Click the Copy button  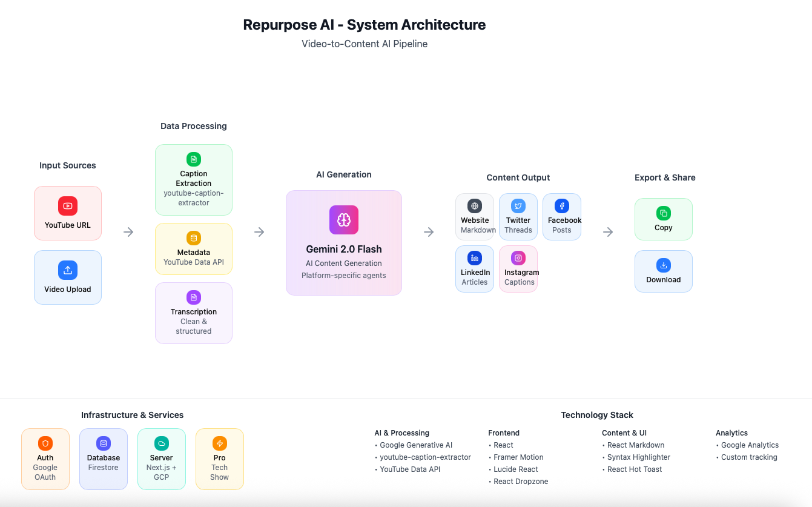tap(664, 219)
